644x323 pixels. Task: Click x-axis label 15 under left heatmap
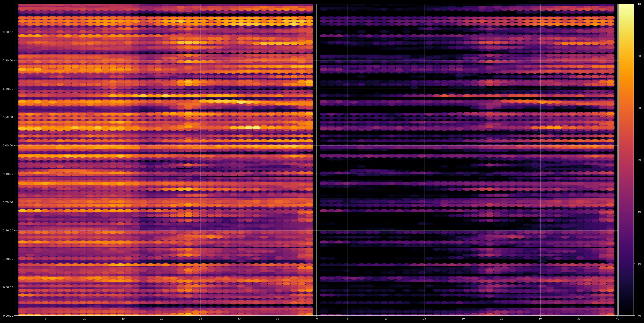click(x=123, y=319)
